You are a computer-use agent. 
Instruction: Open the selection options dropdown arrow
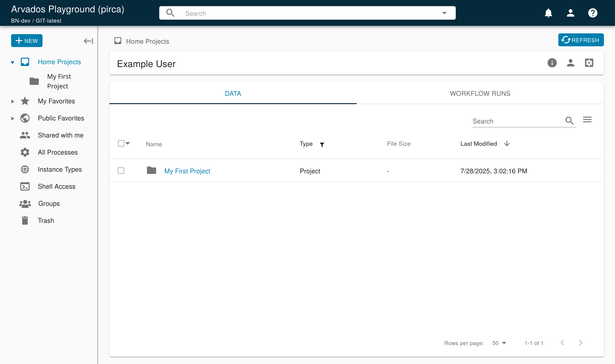(128, 143)
